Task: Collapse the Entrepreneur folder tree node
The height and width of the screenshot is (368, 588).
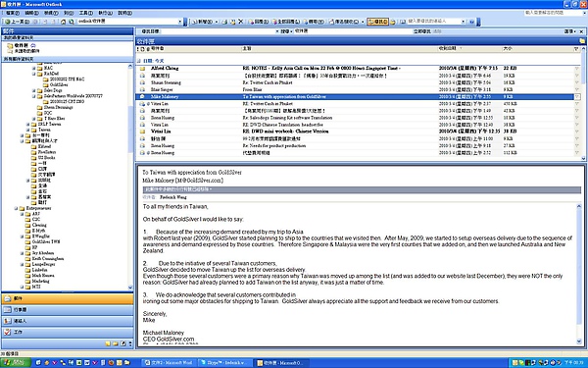Action: coord(16,208)
